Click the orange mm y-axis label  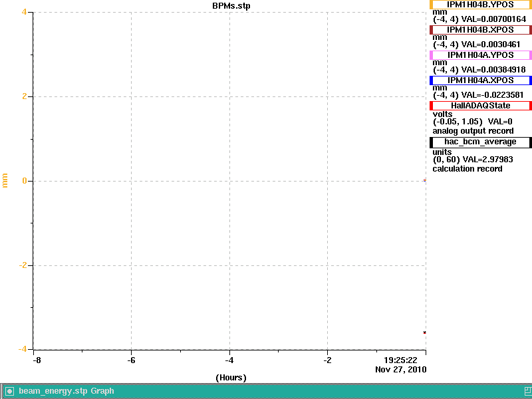(5, 180)
